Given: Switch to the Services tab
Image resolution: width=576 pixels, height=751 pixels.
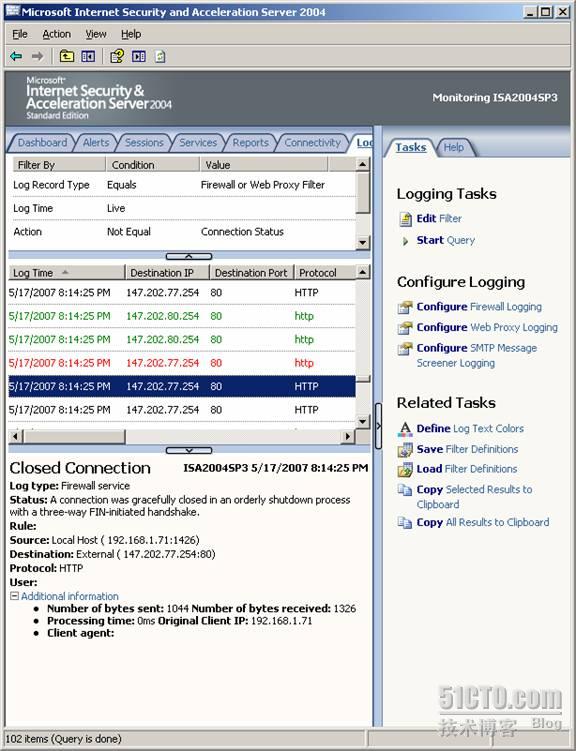Looking at the screenshot, I should tap(198, 143).
